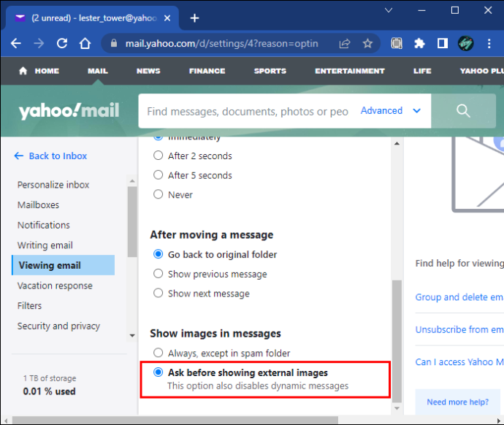Open the SPORTS navigation item
Screen dimensions: 504x425
(x=270, y=71)
